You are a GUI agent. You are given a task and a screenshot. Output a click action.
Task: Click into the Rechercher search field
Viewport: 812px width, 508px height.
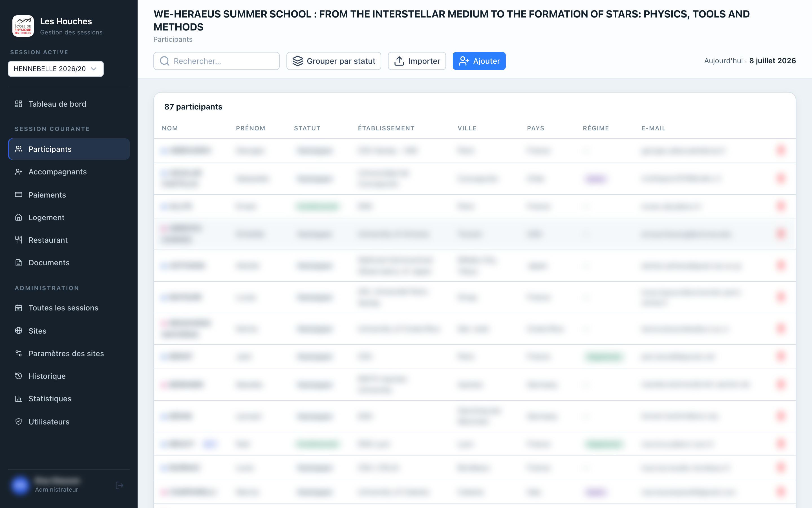point(217,61)
